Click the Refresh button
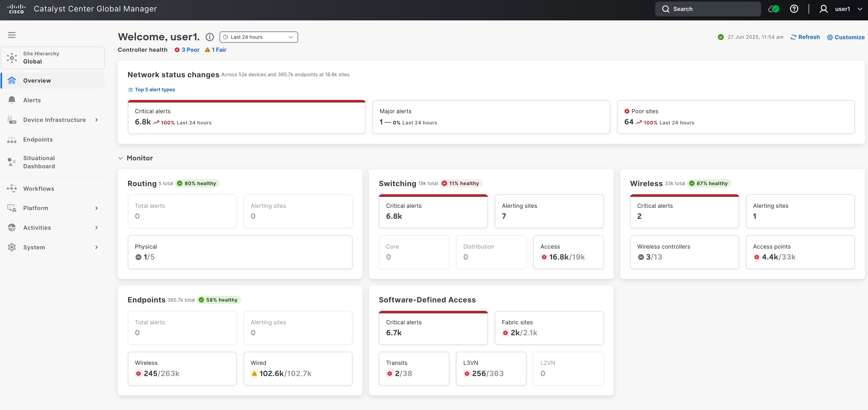868x410 pixels. (805, 37)
